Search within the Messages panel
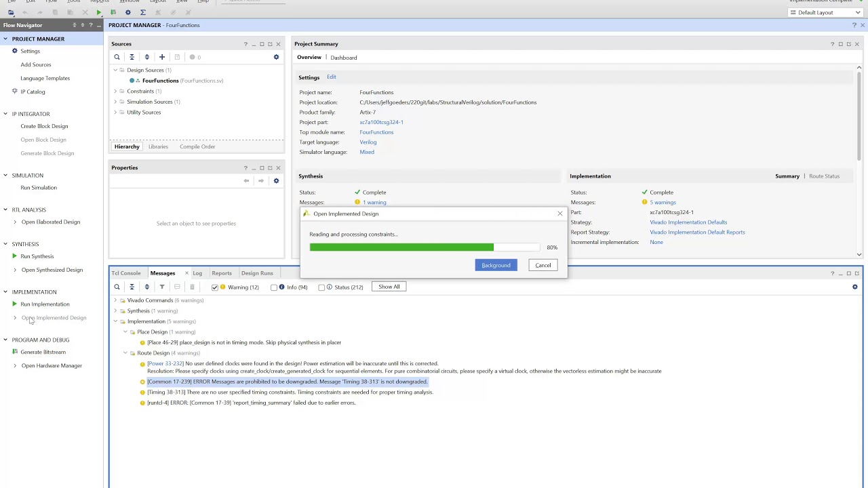Screen dimensions: 868x488 (117, 287)
